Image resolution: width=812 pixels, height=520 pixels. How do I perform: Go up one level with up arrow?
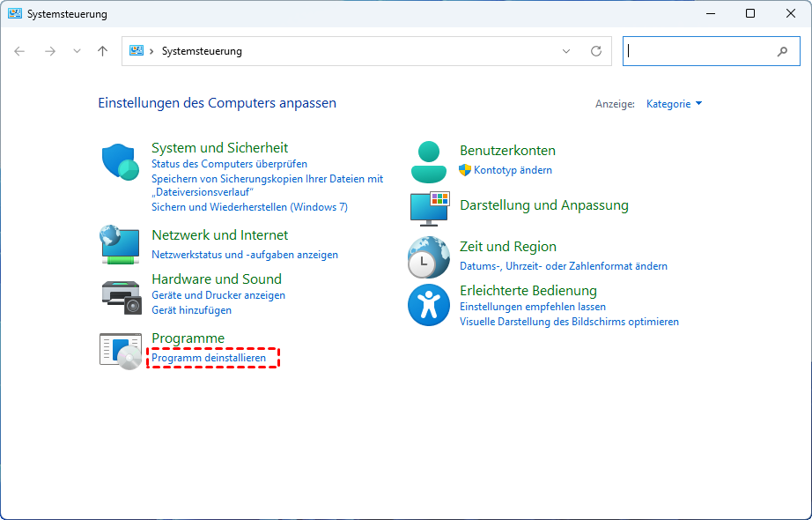(x=102, y=51)
